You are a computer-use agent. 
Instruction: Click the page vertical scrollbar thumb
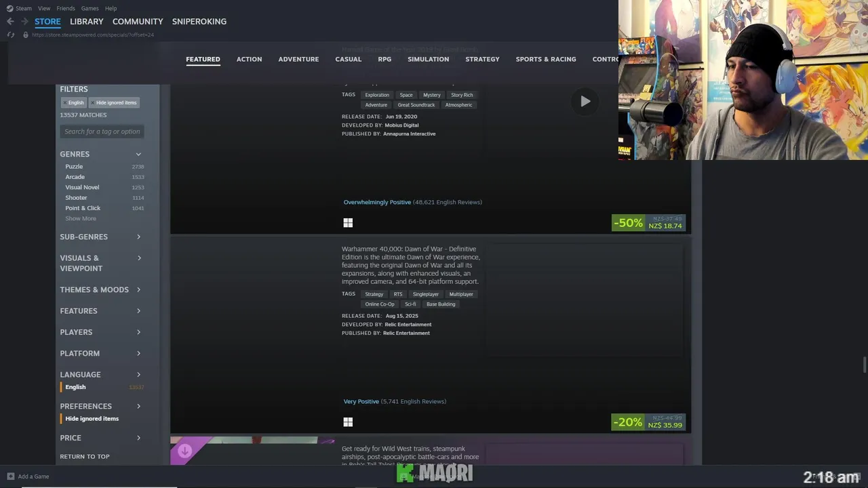point(865,365)
